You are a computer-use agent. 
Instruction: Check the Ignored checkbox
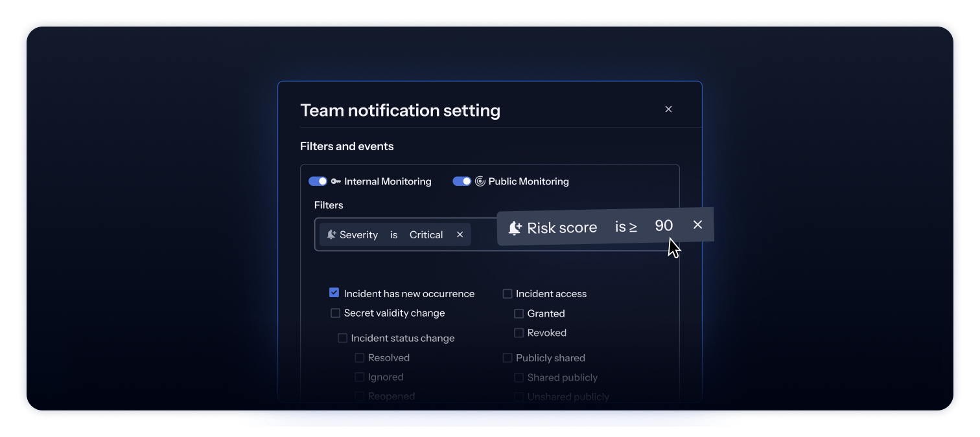[x=359, y=377]
